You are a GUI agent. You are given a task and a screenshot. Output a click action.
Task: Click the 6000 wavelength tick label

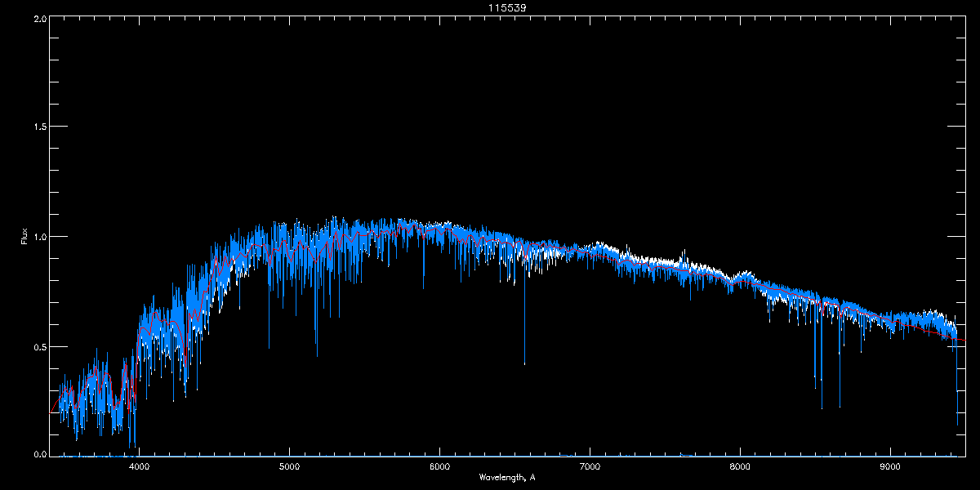[x=440, y=466]
